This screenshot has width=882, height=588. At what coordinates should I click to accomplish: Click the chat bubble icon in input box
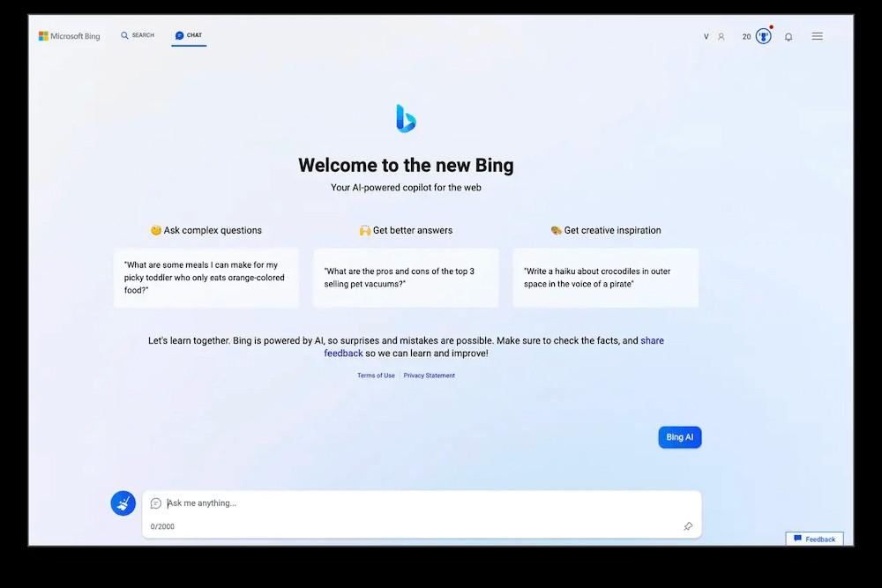pos(156,503)
